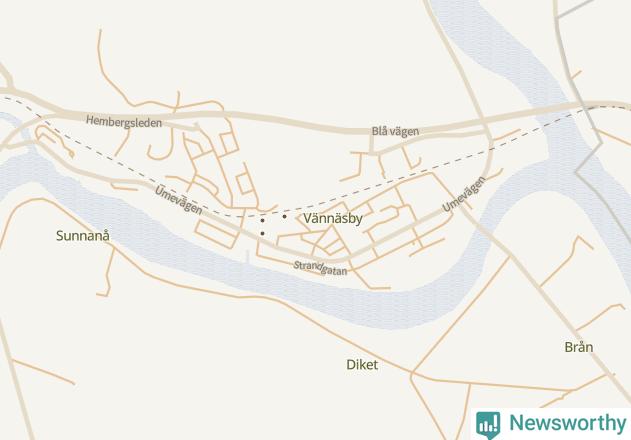Click the Newsworthy chart logo icon
Image resolution: width=631 pixels, height=440 pixels.
[x=488, y=425]
